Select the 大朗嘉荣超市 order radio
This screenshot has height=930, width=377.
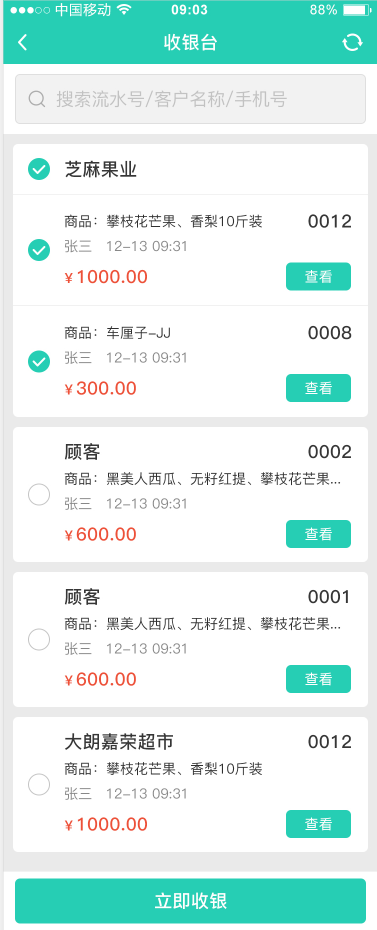coord(39,785)
